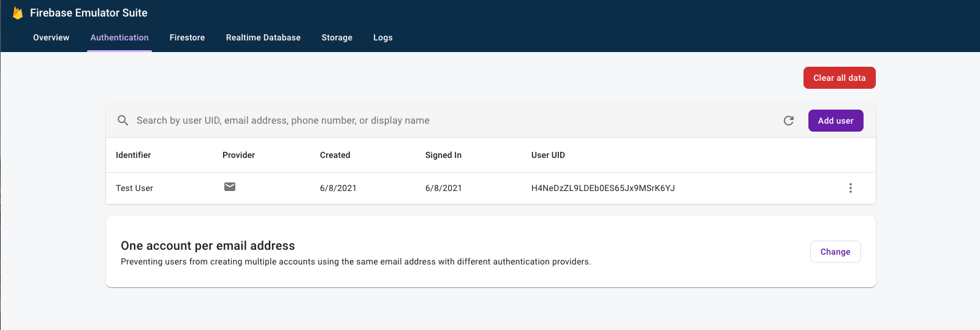Click the email provider envelope icon

230,187
